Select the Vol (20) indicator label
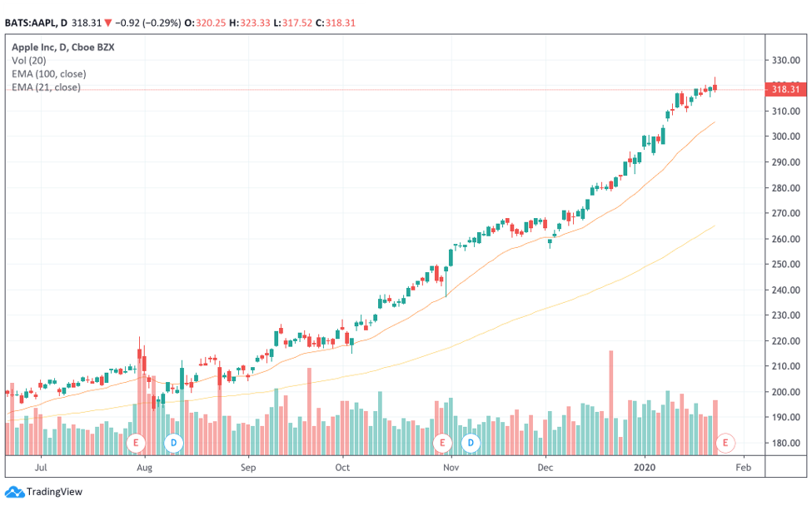Screen dimensions: 812x506 click(29, 61)
